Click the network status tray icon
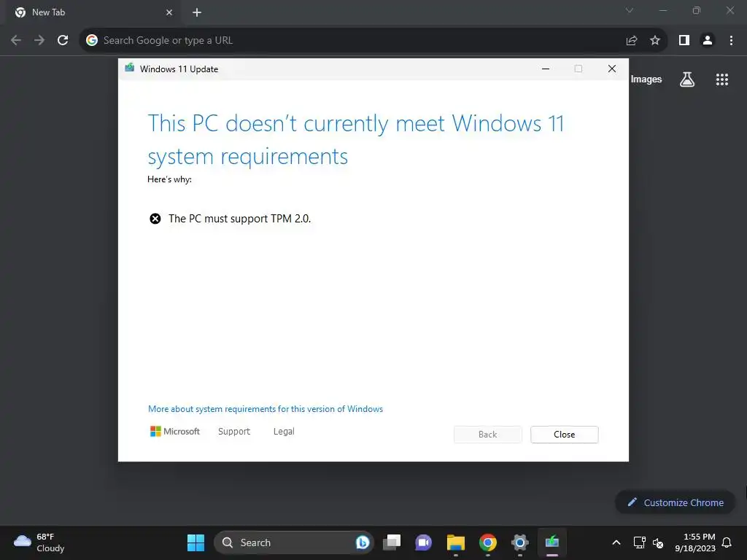 pyautogui.click(x=639, y=542)
